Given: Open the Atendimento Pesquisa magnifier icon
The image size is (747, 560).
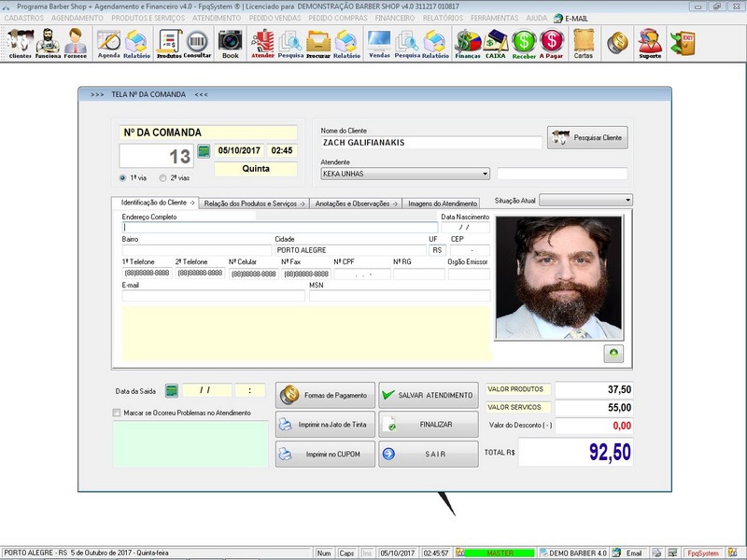Looking at the screenshot, I should (x=290, y=43).
